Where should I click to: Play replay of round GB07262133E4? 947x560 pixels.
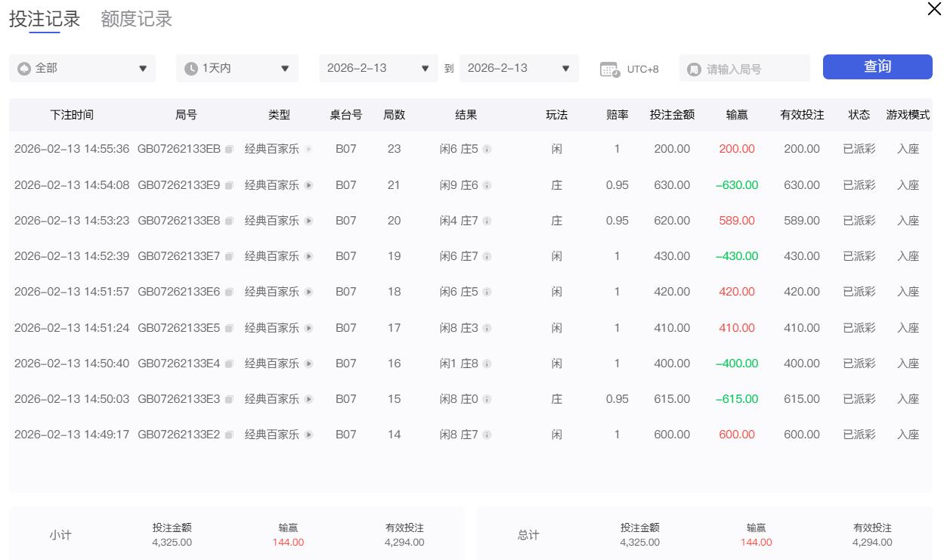[308, 364]
